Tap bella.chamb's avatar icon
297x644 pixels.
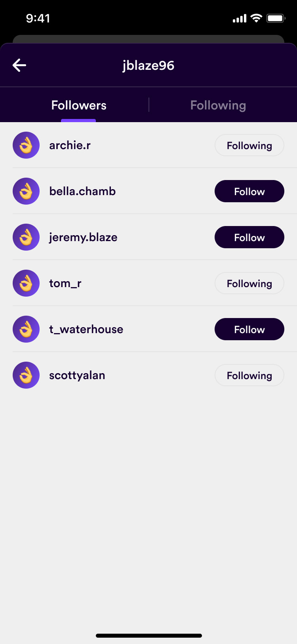pyautogui.click(x=26, y=191)
